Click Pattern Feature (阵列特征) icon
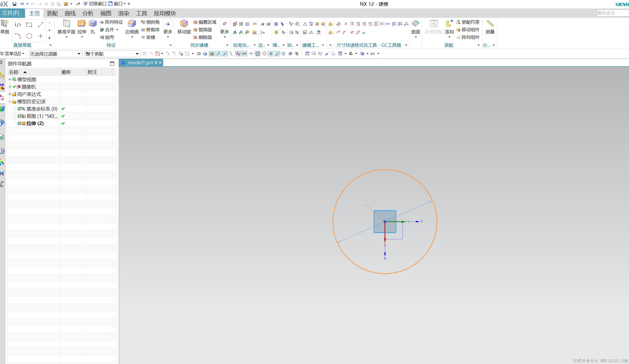The image size is (629, 364). coord(102,22)
